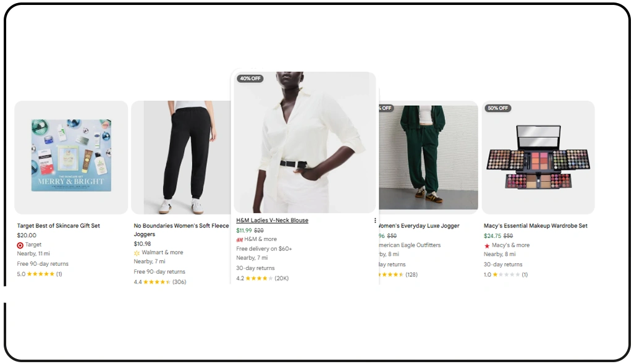Click the strikethrough $20 original price
The width and height of the screenshot is (634, 364).
258,230
